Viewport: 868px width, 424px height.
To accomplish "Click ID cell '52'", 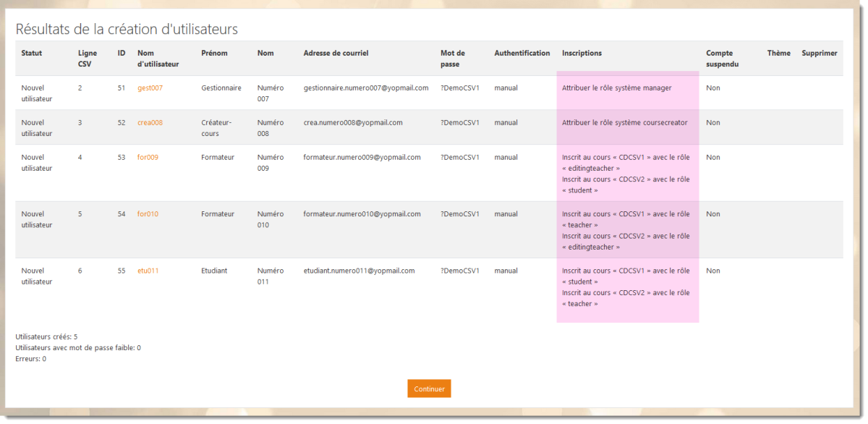I will 122,123.
